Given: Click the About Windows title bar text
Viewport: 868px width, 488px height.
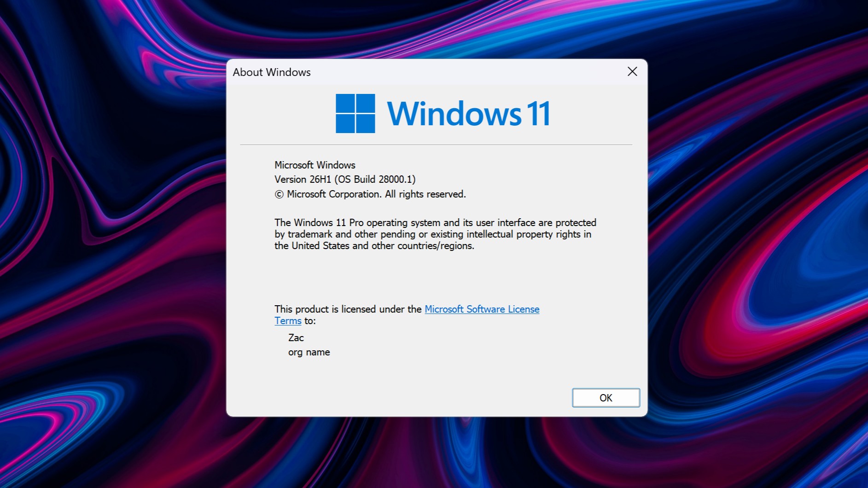Looking at the screenshot, I should [x=272, y=72].
